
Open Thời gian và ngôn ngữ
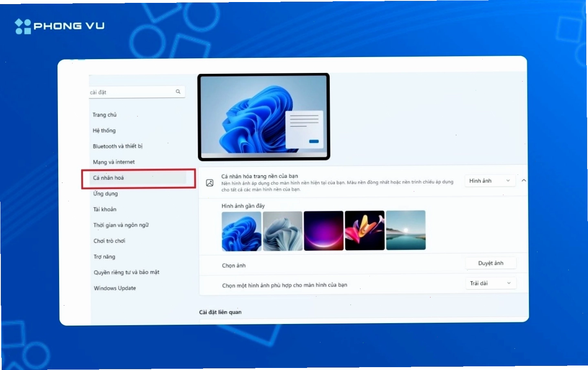pyautogui.click(x=121, y=225)
